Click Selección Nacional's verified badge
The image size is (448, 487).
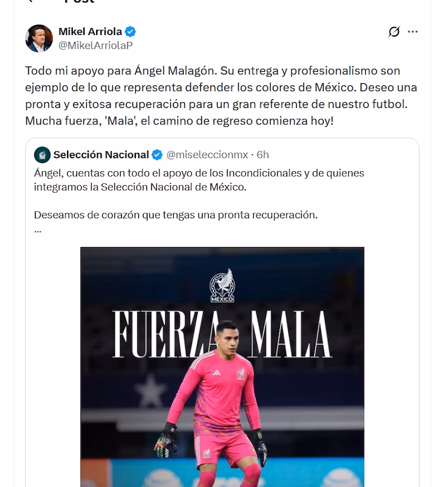[x=157, y=155]
